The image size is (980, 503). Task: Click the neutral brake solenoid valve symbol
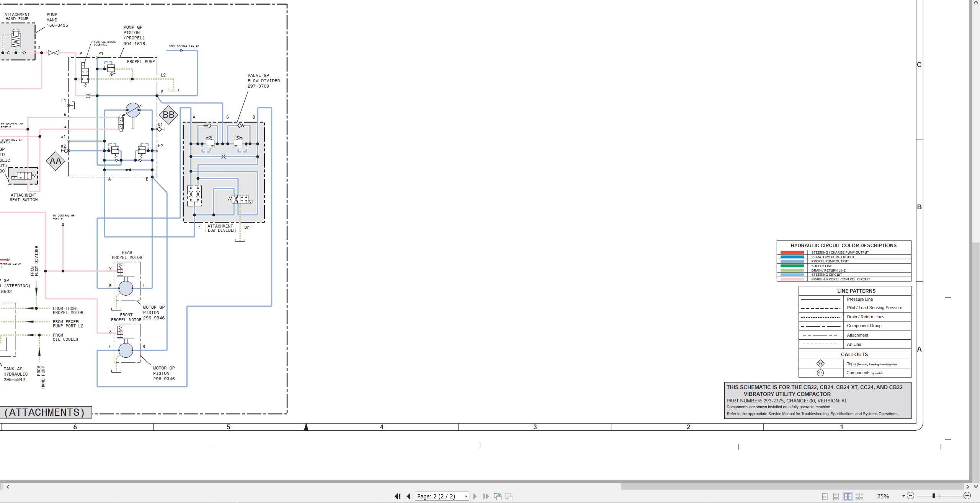pyautogui.click(x=85, y=75)
